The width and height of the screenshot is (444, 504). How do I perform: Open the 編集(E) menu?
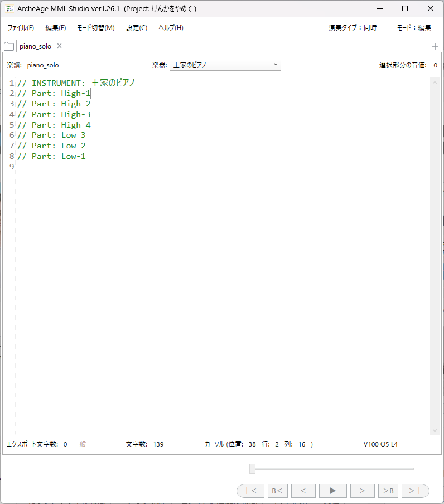tap(56, 28)
